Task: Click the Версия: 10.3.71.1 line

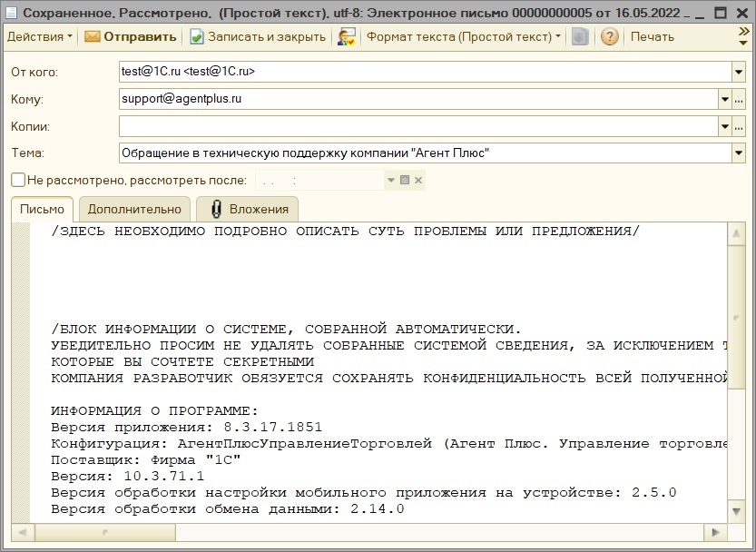Action: pyautogui.click(x=128, y=477)
